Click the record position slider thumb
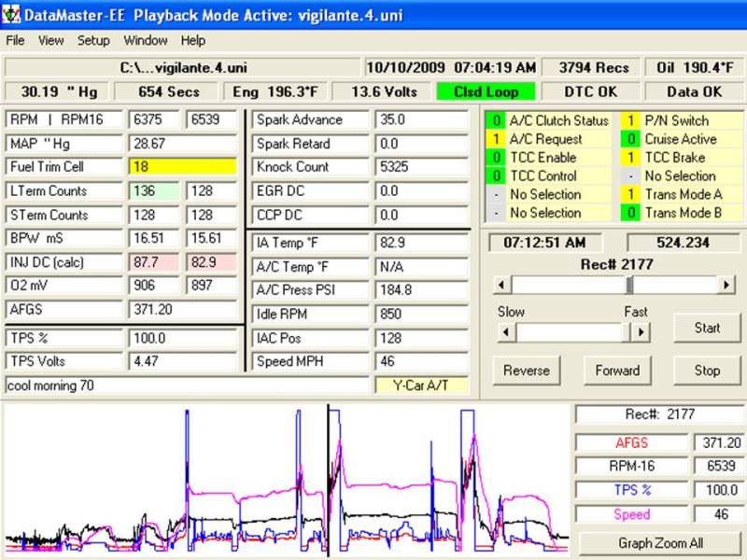Image resolution: width=747 pixels, height=560 pixels. point(629,285)
